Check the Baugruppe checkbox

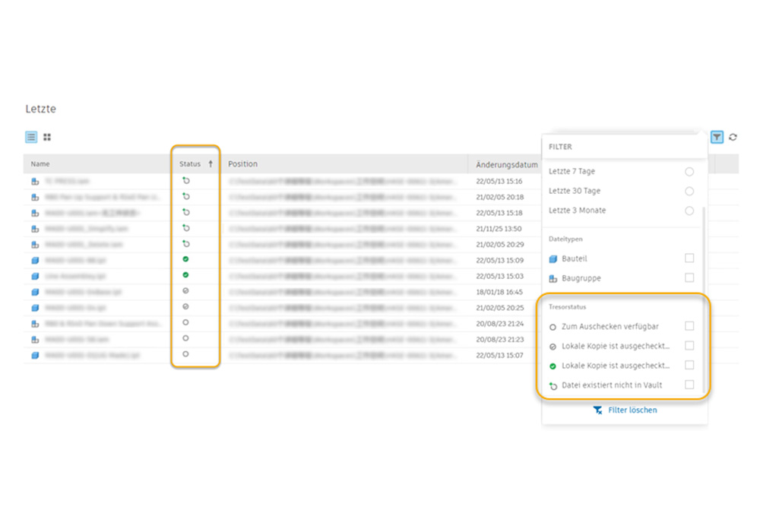coord(689,278)
